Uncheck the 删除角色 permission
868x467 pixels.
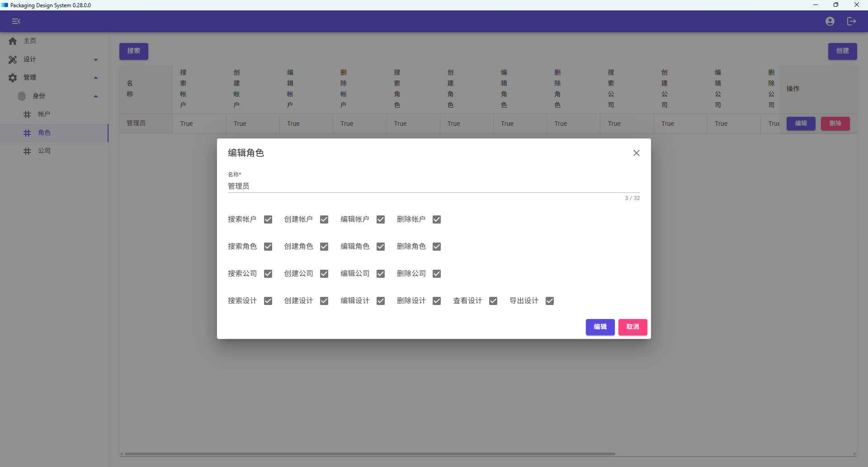(x=437, y=247)
